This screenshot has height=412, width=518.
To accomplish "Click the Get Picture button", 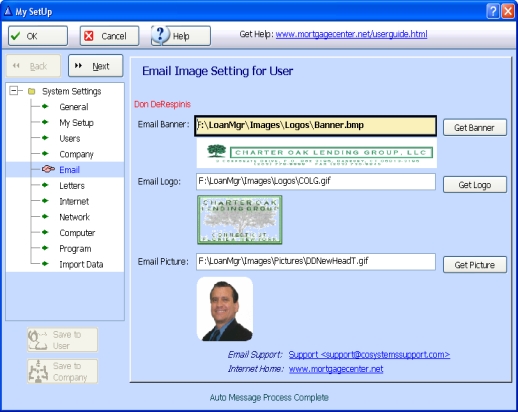I will [475, 265].
